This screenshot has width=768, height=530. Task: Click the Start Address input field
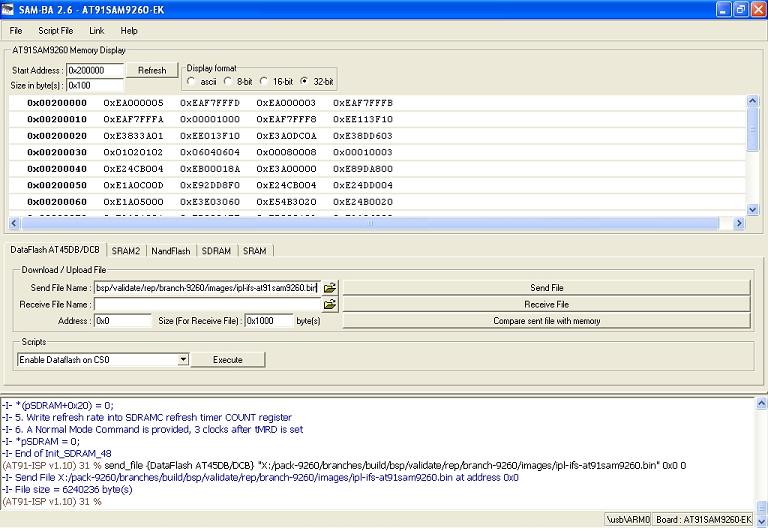point(94,71)
